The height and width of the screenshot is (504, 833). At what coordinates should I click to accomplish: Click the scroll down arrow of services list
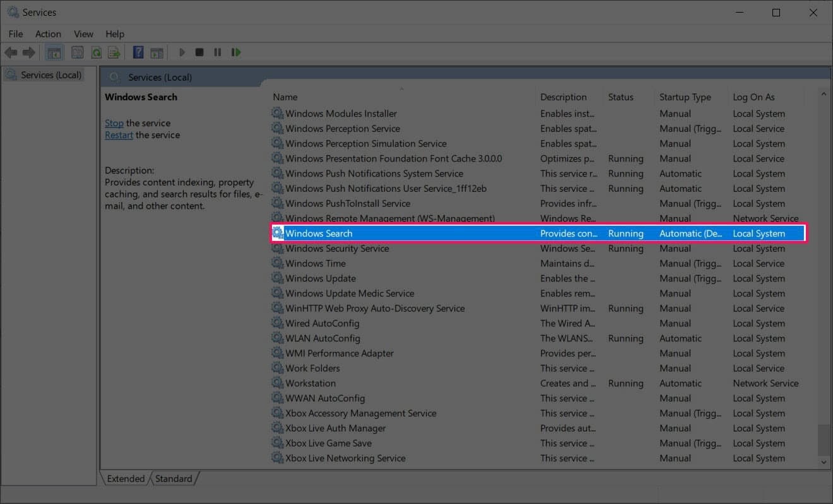[823, 462]
